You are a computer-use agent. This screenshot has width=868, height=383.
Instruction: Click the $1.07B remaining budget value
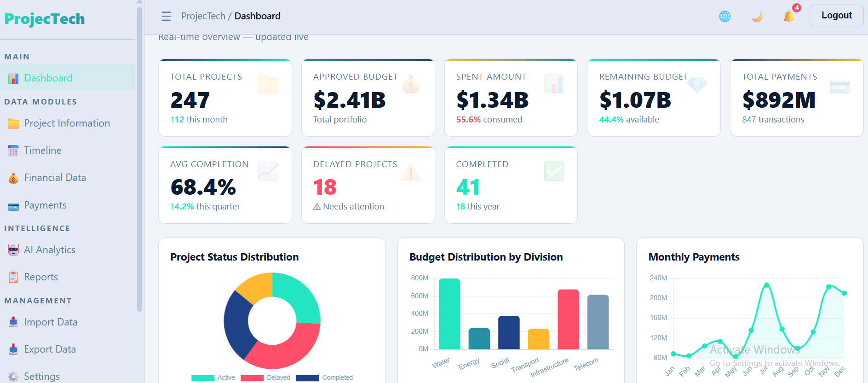635,100
